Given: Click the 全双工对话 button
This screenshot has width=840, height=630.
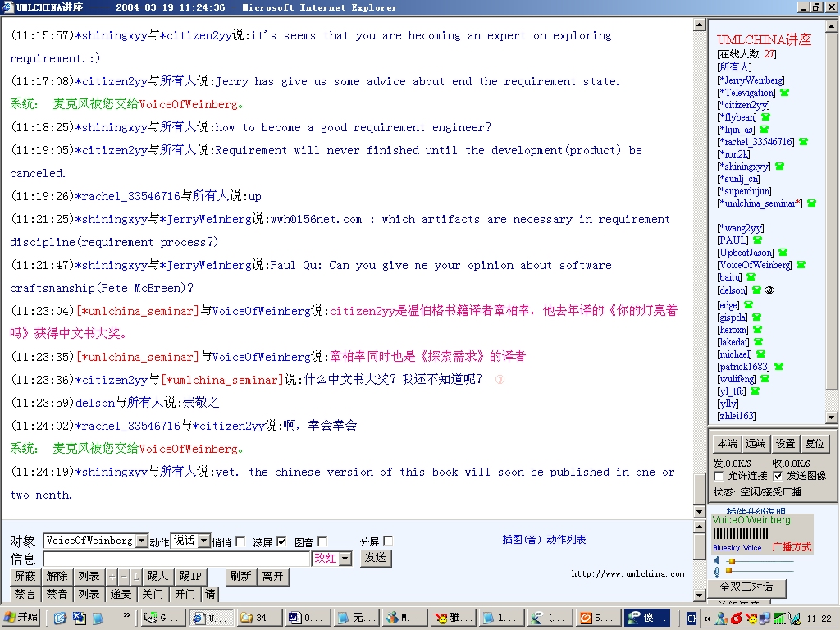Looking at the screenshot, I should [746, 587].
